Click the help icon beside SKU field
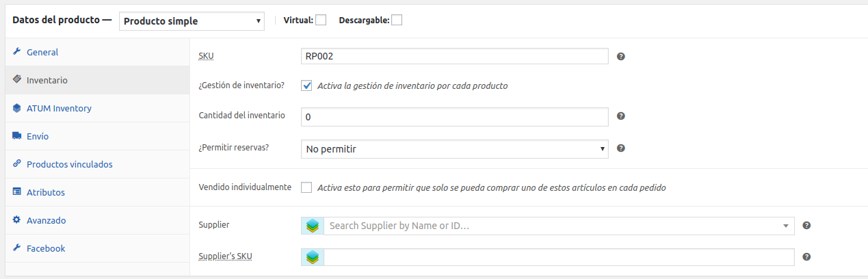 pos(621,57)
